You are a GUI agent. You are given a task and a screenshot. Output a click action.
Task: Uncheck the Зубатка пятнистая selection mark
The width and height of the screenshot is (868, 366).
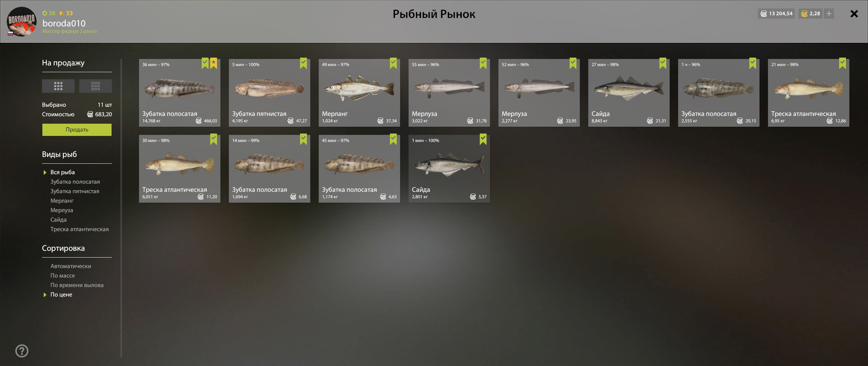coord(303,63)
